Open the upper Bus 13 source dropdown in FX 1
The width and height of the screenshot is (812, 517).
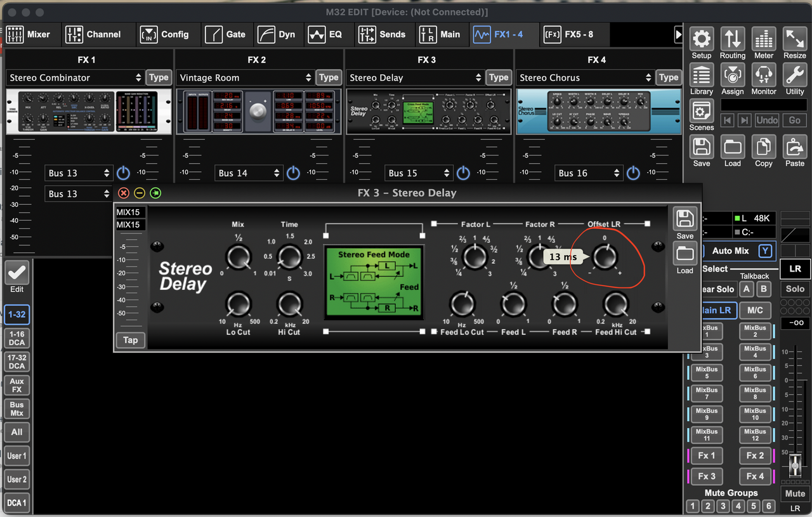coord(79,173)
